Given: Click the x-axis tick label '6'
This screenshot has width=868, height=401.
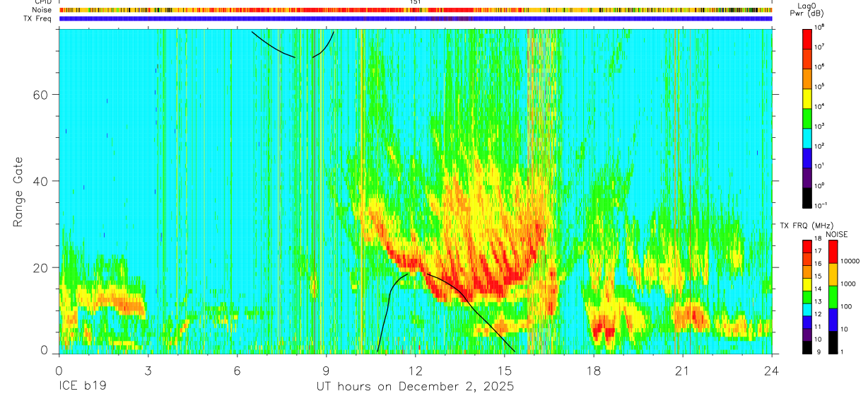Looking at the screenshot, I should pos(237,370).
